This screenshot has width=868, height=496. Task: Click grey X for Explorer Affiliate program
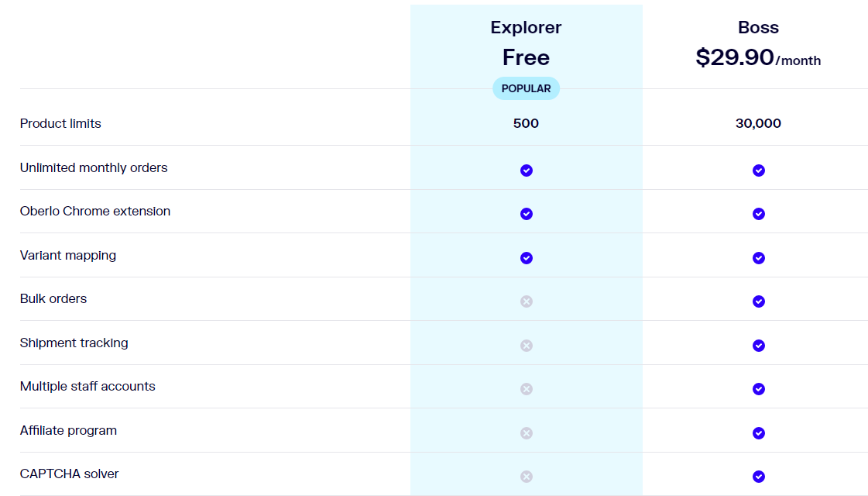527,433
